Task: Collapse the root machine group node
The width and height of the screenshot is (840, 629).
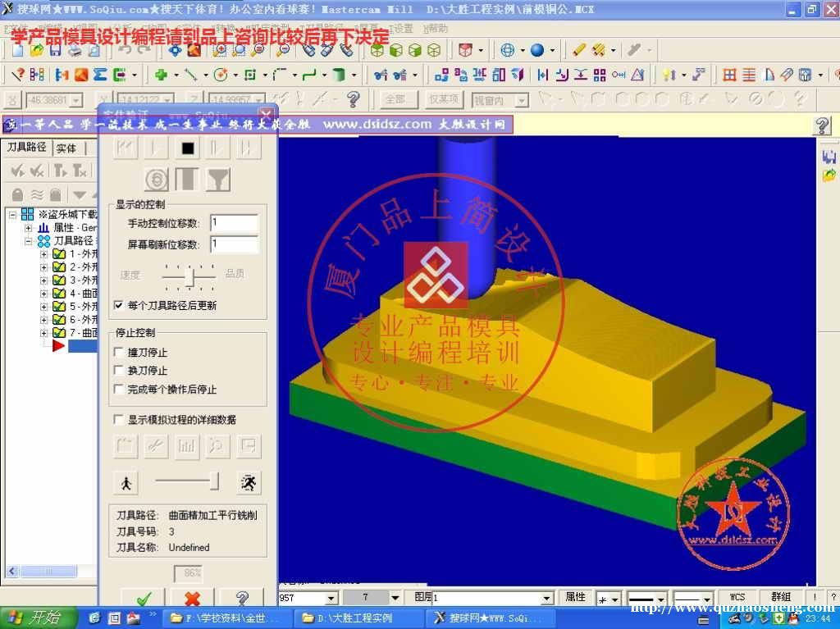Action: coord(12,215)
